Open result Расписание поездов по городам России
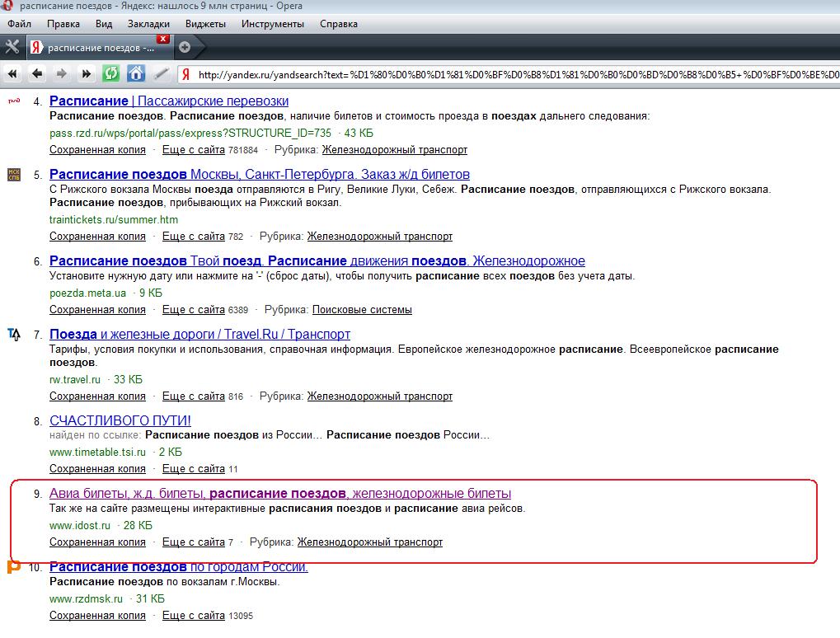 [x=178, y=567]
